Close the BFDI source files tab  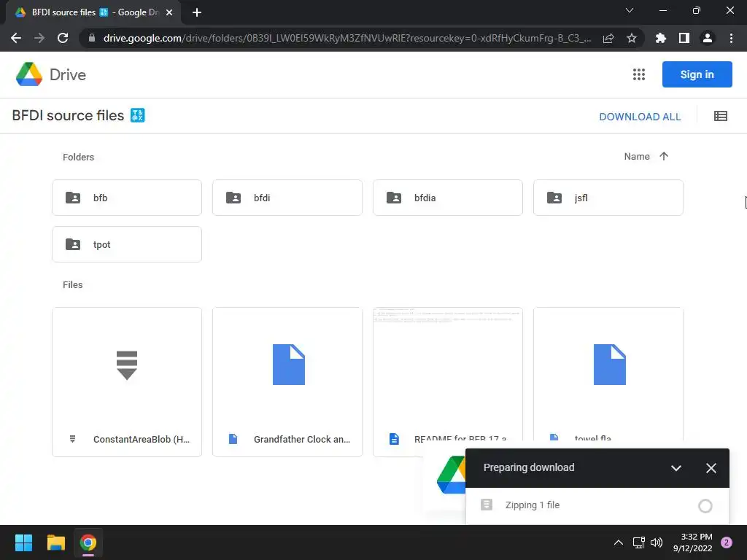click(x=169, y=12)
